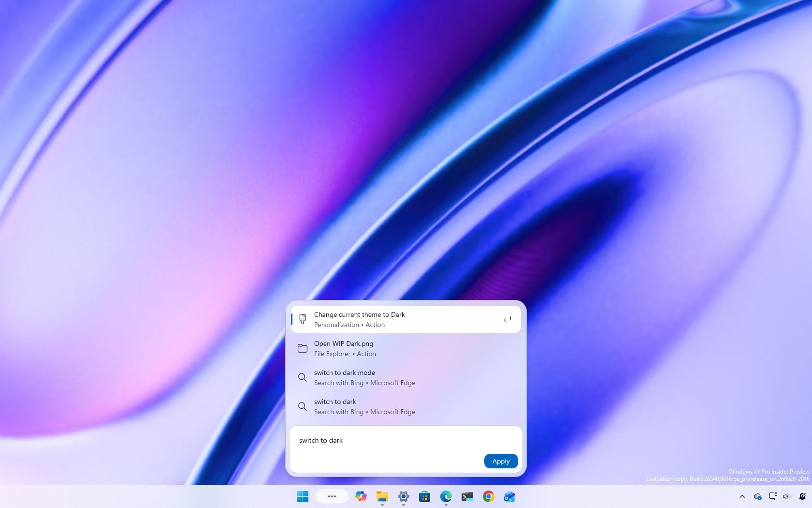Select 'Open WIP Dark.png' result
This screenshot has width=812, height=508.
[x=406, y=348]
